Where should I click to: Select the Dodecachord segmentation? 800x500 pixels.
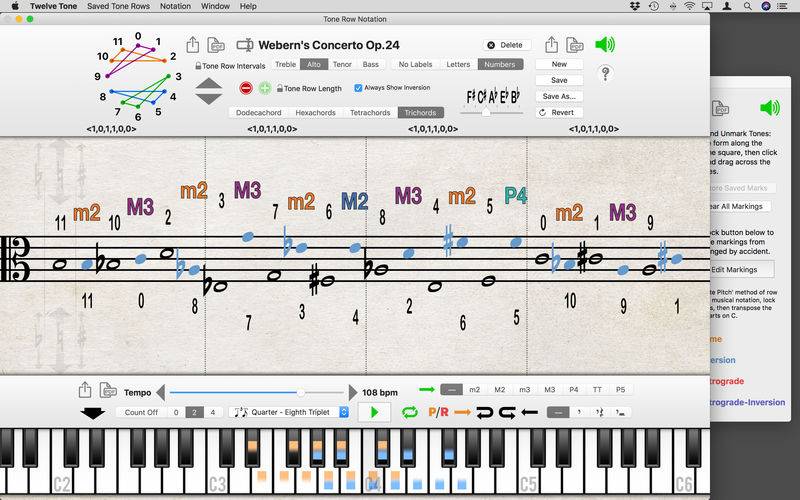259,112
